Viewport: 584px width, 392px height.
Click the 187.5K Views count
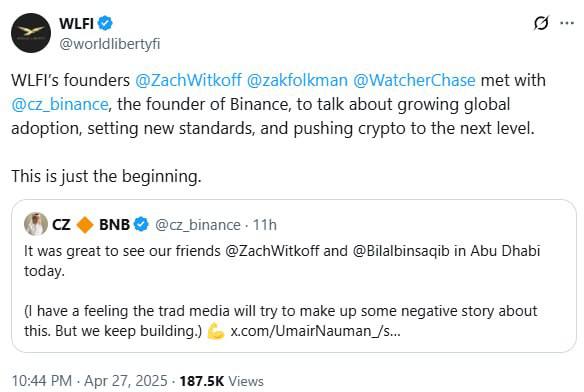pyautogui.click(x=221, y=381)
